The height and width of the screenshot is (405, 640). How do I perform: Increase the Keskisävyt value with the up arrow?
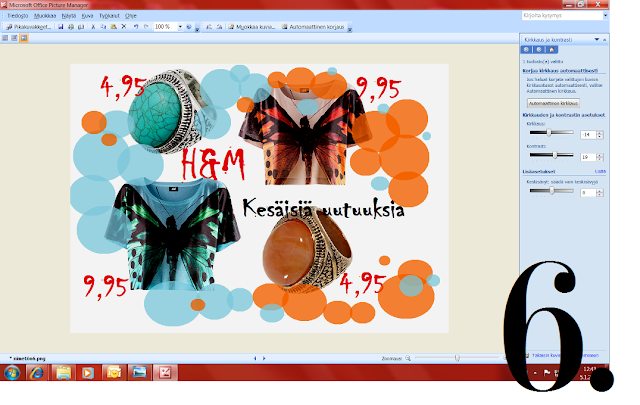pos(600,191)
